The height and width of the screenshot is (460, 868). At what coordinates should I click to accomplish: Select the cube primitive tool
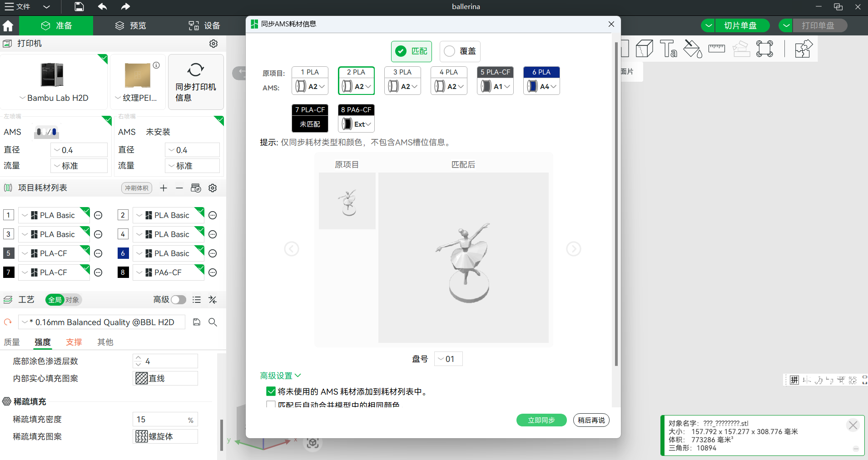pyautogui.click(x=645, y=49)
